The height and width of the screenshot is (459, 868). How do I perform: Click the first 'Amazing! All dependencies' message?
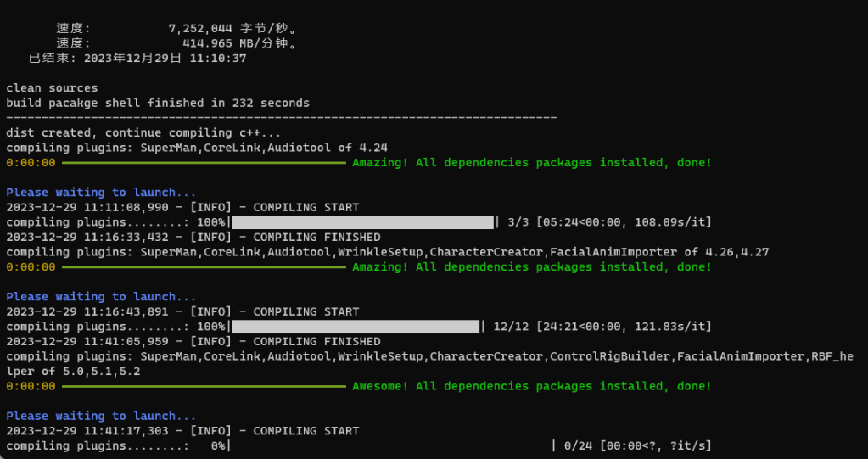click(x=531, y=162)
